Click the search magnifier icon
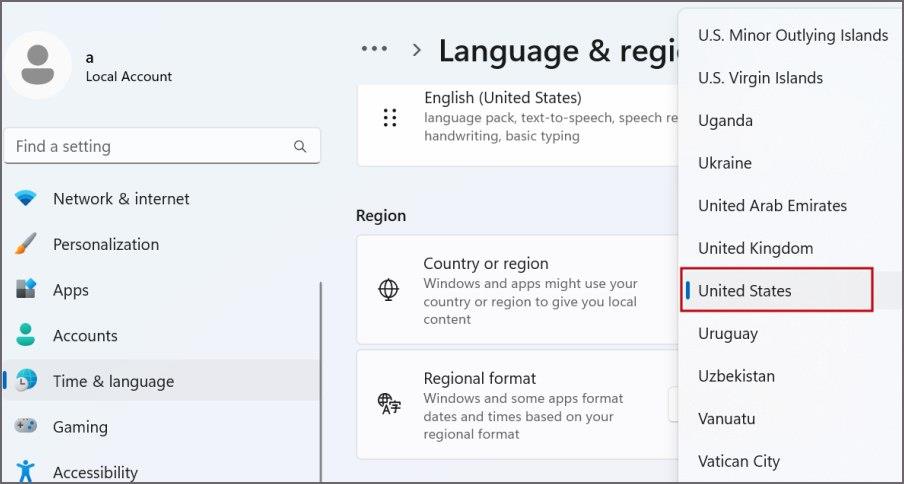This screenshot has width=904, height=484. click(300, 146)
